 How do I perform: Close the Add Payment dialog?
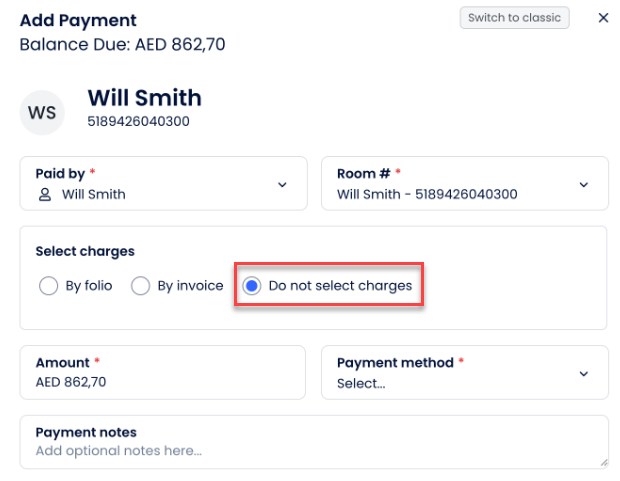tap(603, 18)
